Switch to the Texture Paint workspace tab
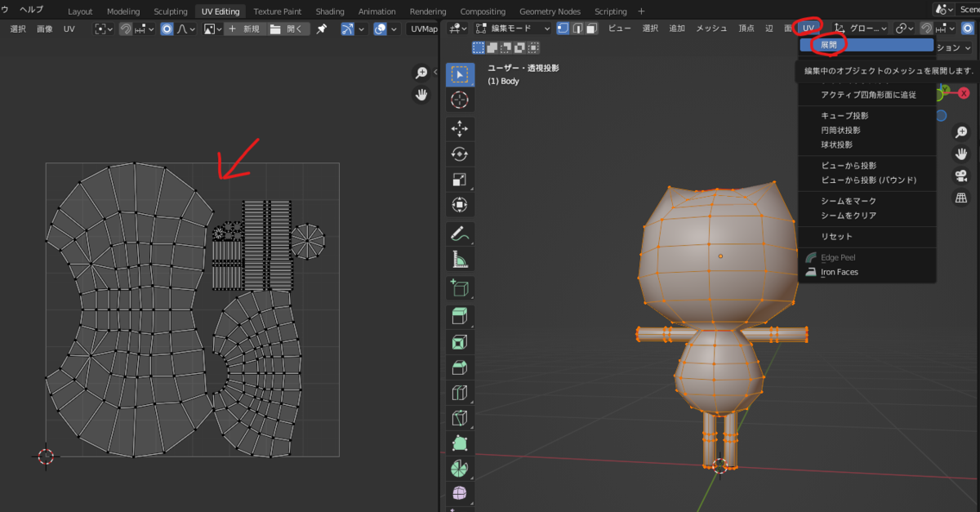Viewport: 980px width, 512px height. [278, 11]
